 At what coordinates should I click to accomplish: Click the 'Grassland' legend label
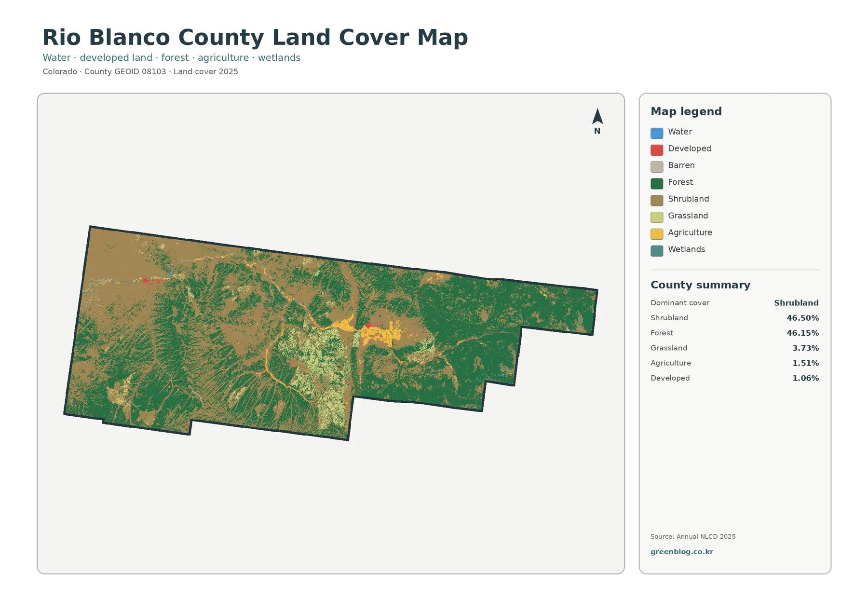point(688,216)
